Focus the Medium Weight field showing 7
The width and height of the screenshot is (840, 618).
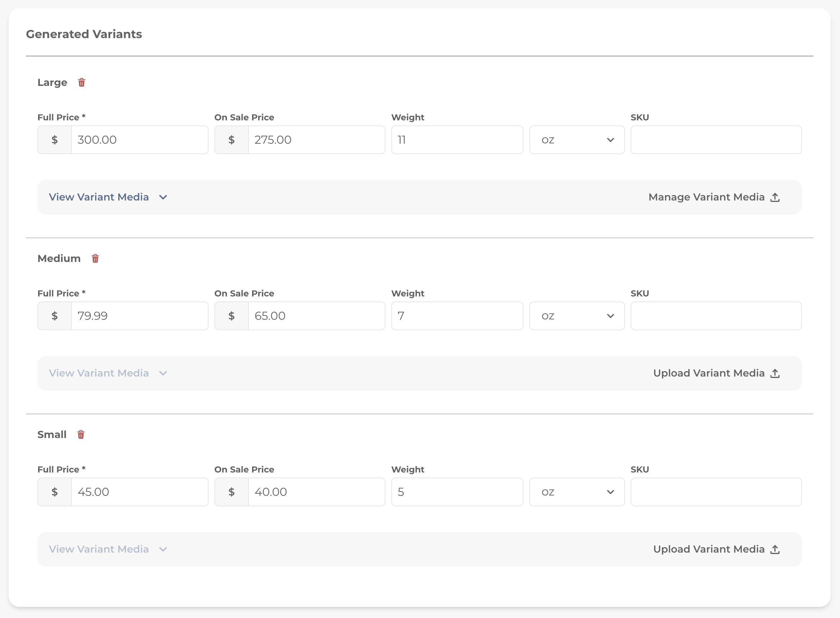(457, 316)
